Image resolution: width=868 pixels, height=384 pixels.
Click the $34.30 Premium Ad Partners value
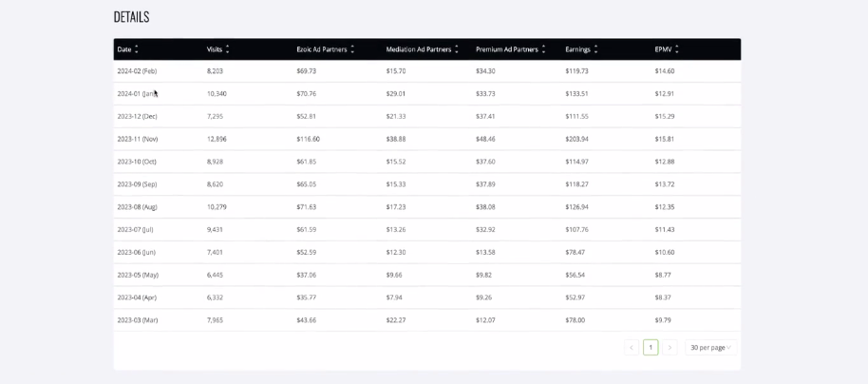tap(485, 71)
